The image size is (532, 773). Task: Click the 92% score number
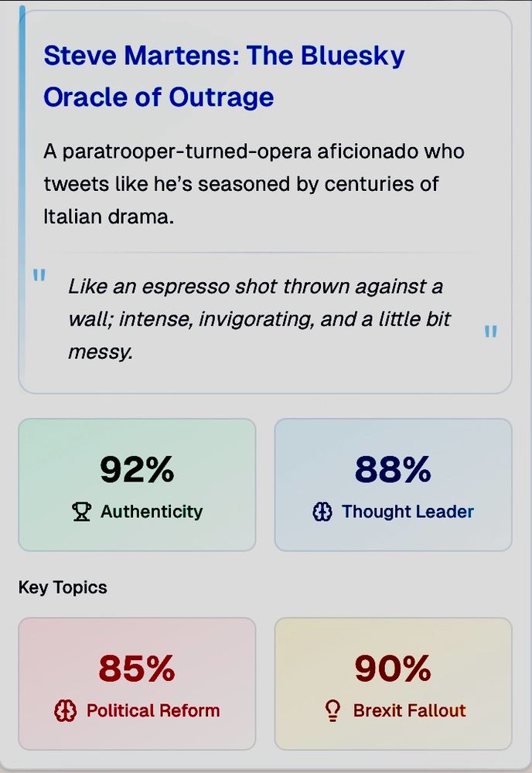point(137,469)
